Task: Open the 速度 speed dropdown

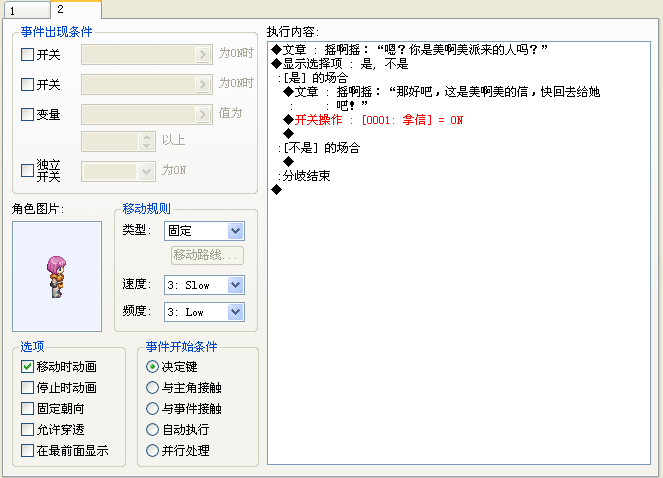Action: [x=236, y=285]
